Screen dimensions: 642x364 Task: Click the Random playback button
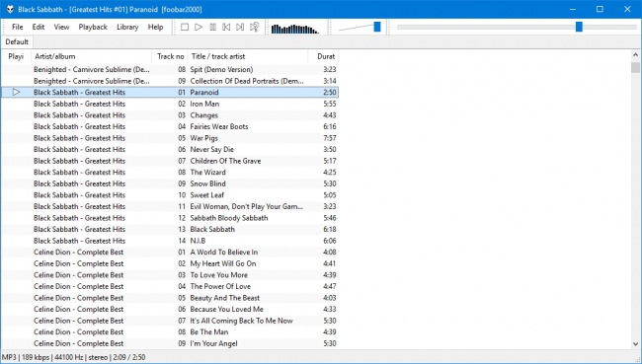(x=254, y=27)
